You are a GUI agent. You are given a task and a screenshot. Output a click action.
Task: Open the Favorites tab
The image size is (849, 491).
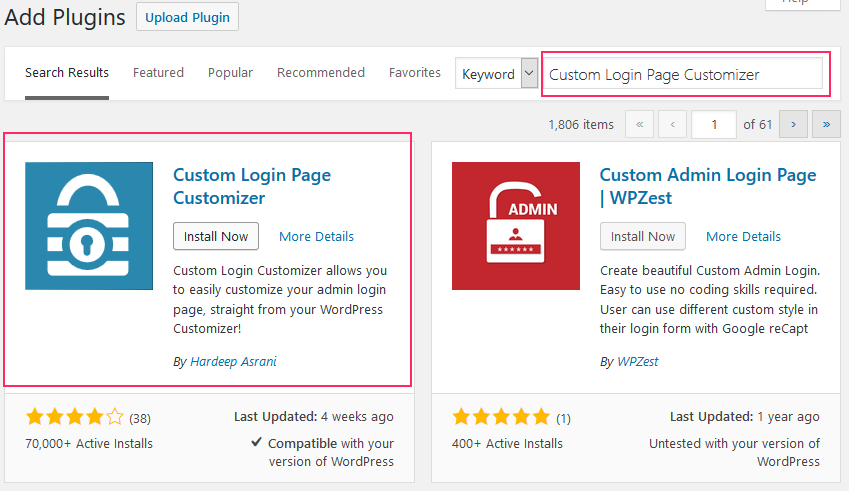(415, 73)
